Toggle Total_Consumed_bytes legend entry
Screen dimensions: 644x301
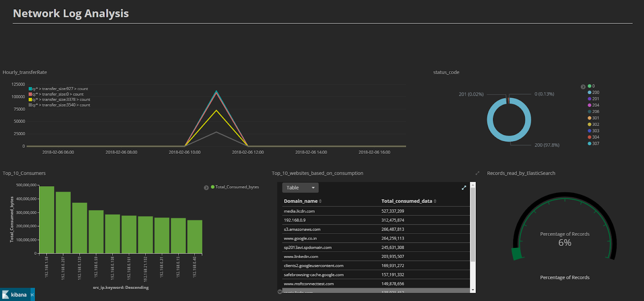click(235, 187)
